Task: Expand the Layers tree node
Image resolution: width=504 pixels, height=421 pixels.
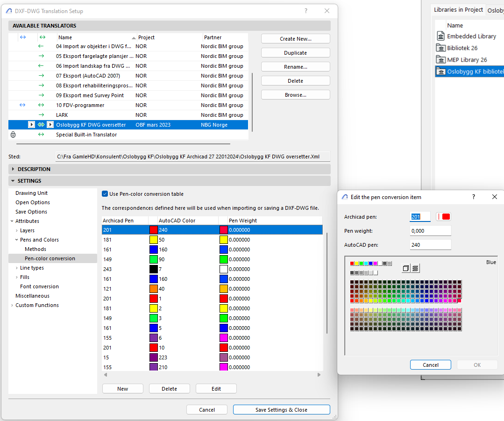Action: 17,230
